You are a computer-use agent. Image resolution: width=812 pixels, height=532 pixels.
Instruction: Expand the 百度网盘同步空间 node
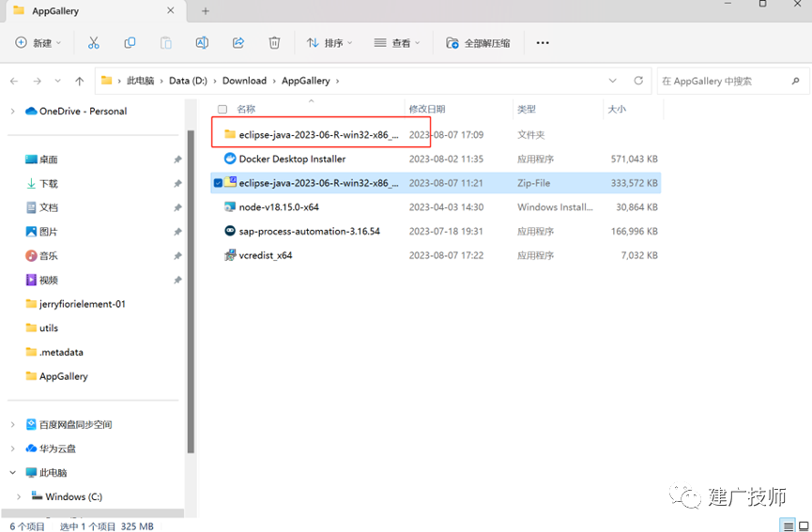click(x=12, y=424)
